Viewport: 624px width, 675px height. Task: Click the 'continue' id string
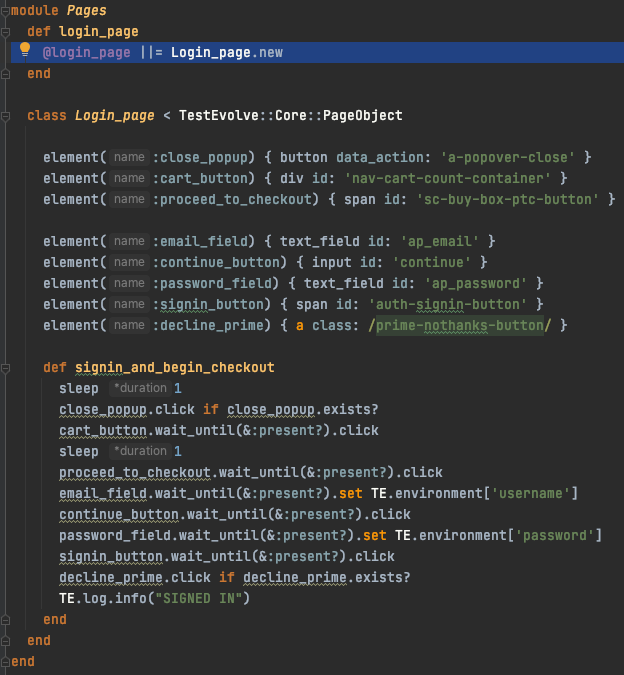432,262
